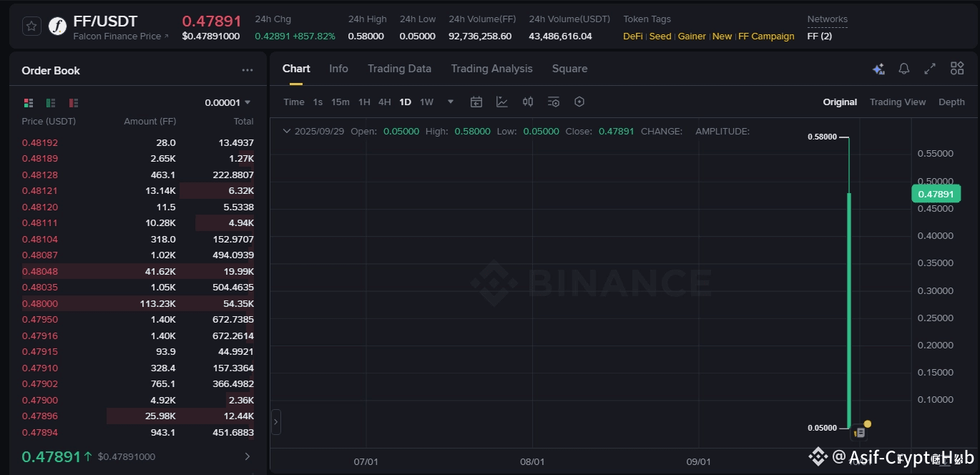The image size is (980, 475).
Task: Set a price alert with the bell icon
Action: click(x=904, y=69)
